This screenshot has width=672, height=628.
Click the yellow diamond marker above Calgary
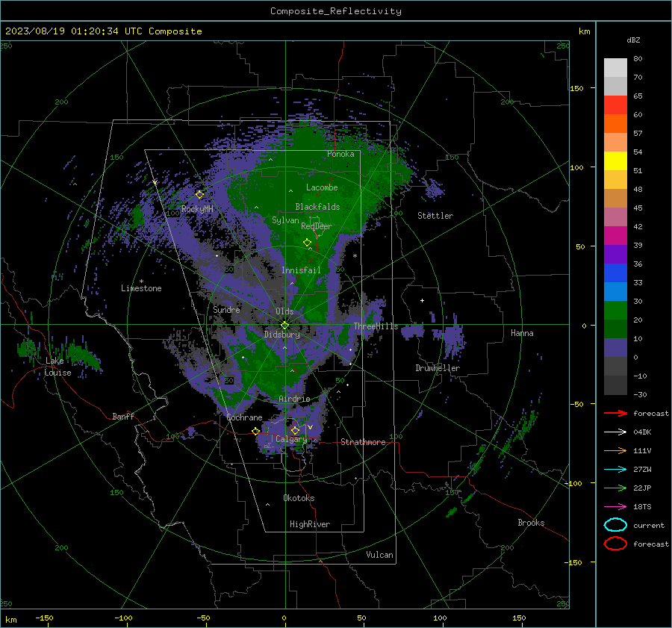tap(295, 430)
